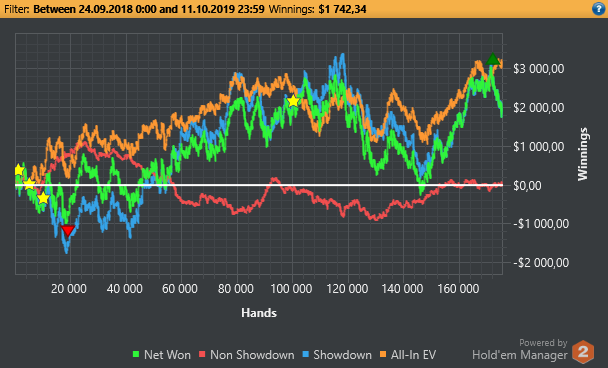Click the 80 000 hands axis label
The image size is (608, 368).
pos(235,289)
